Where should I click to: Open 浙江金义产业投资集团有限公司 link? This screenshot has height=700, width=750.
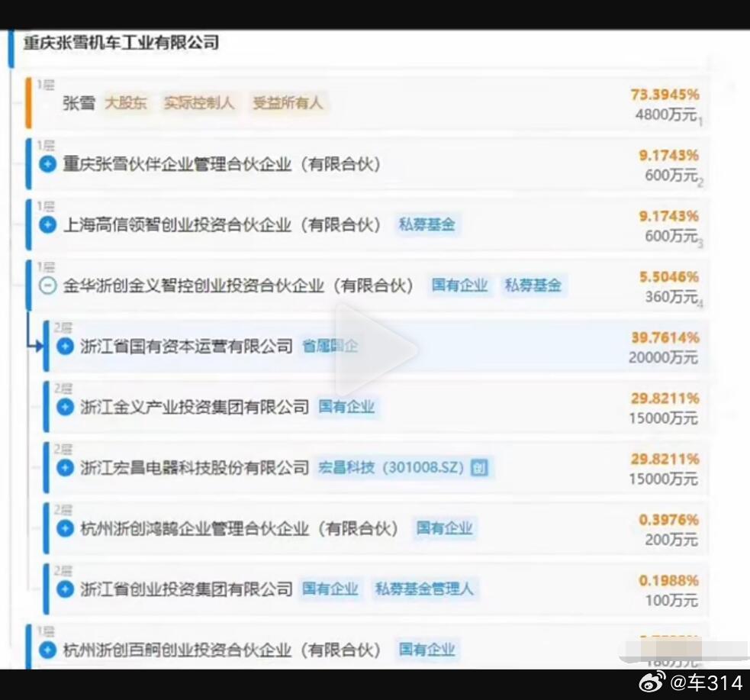tap(195, 407)
